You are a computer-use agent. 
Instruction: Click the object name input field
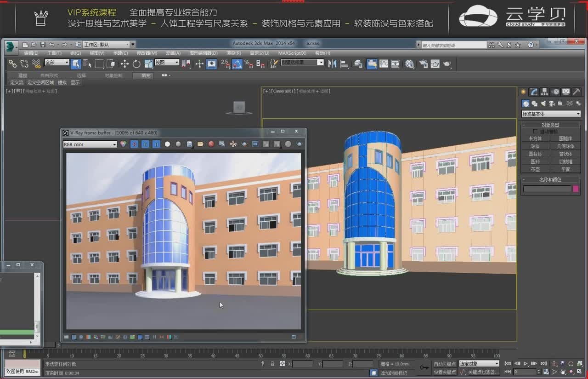pyautogui.click(x=547, y=189)
